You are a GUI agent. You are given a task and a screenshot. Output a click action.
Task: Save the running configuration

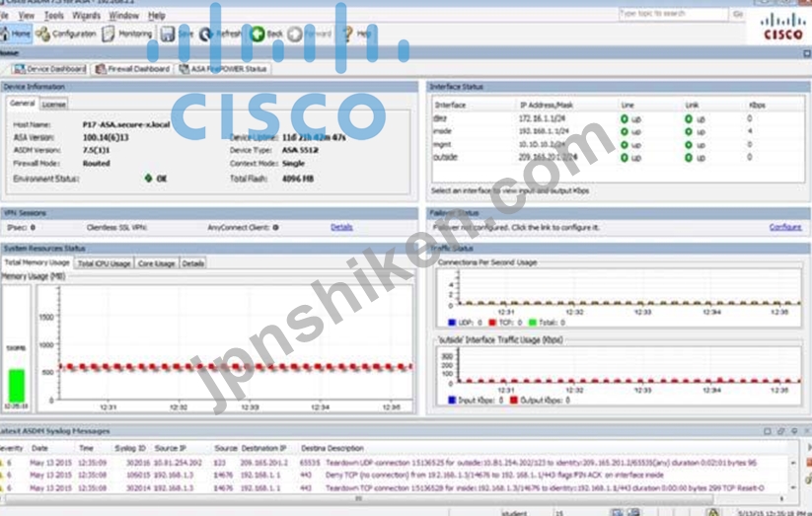176,35
